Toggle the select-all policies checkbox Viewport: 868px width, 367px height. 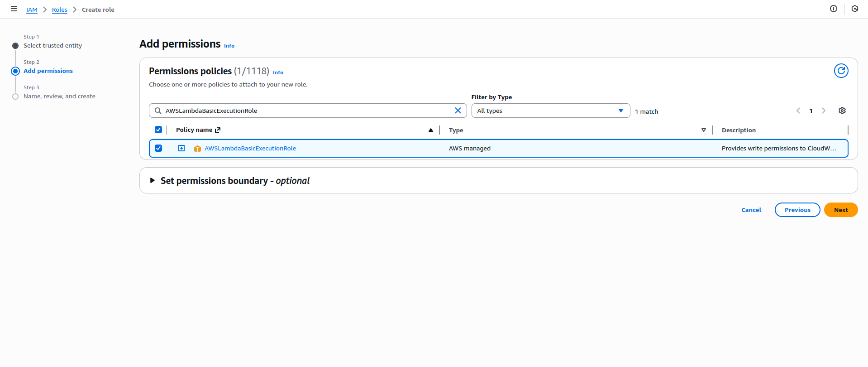click(x=158, y=130)
